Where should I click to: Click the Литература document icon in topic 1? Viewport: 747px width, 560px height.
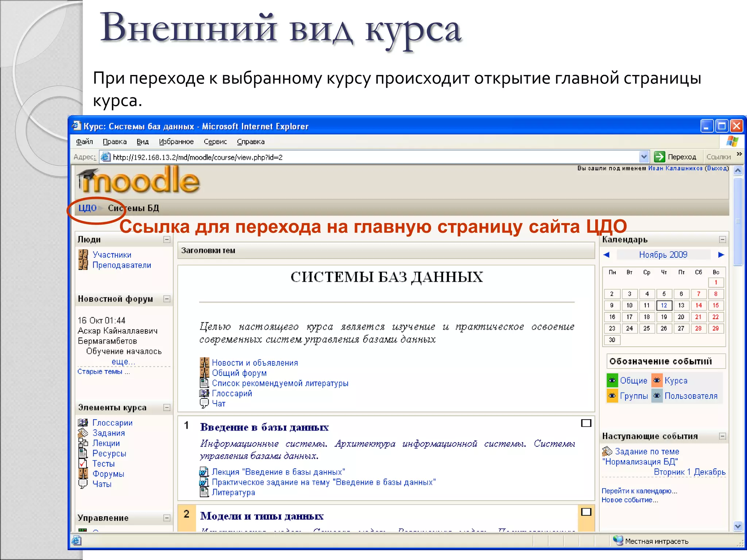point(204,492)
